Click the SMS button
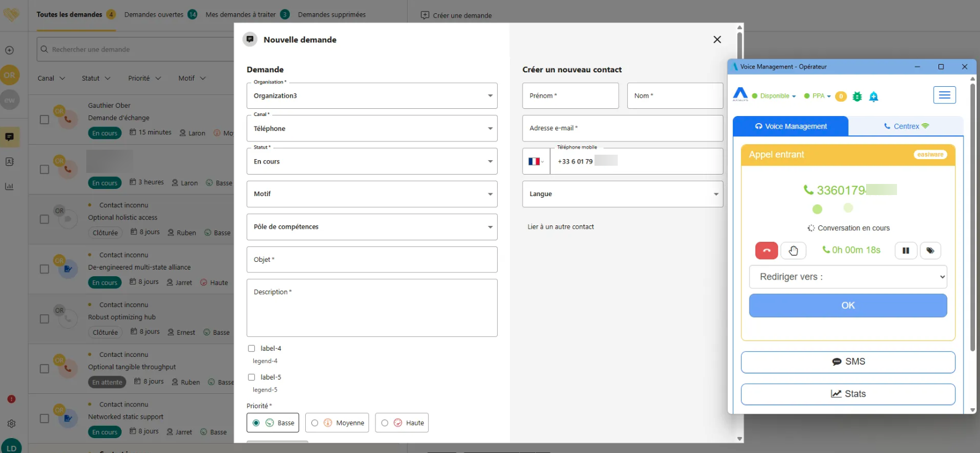The width and height of the screenshot is (980, 453). click(x=847, y=362)
